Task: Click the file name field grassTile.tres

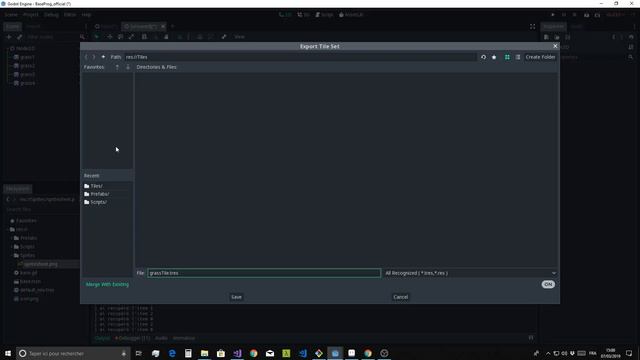Action: pos(264,273)
